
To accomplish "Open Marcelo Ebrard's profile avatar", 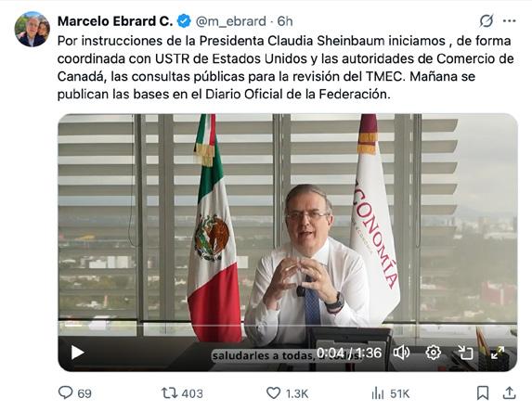I will [x=32, y=29].
